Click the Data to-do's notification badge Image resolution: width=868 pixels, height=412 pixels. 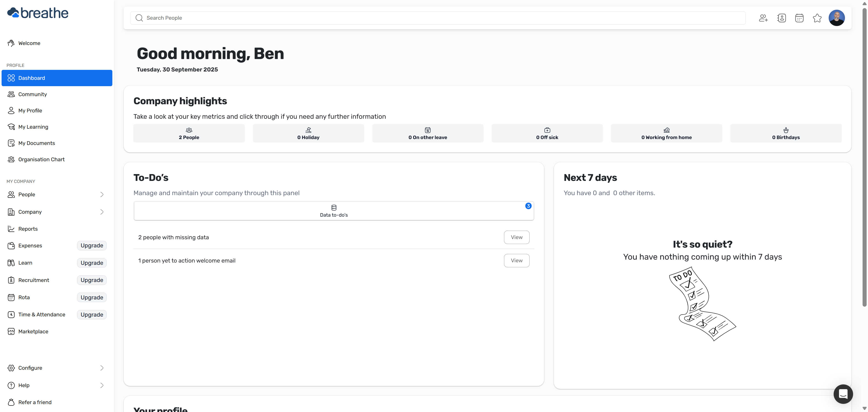(x=528, y=206)
